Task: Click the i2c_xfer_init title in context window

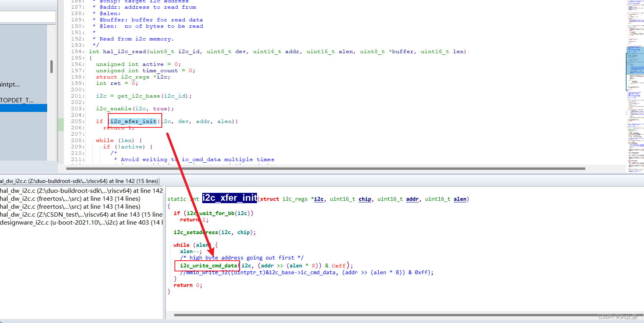Action: tap(230, 198)
